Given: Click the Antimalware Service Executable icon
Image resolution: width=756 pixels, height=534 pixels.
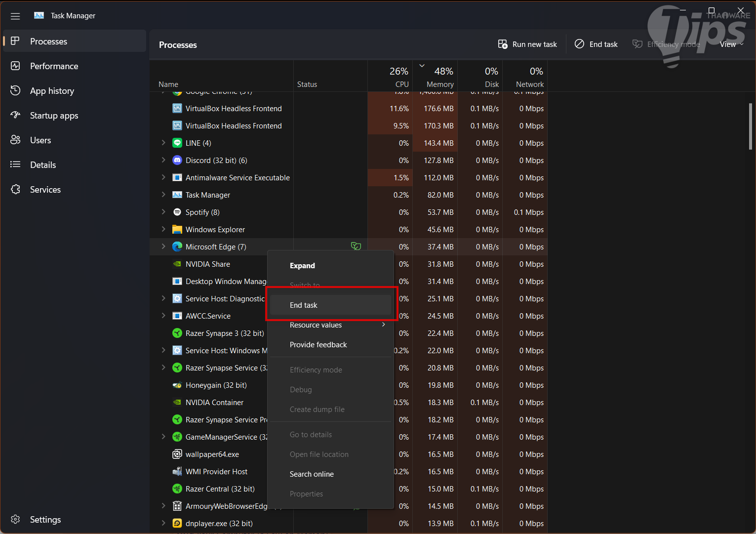Looking at the screenshot, I should coord(177,177).
